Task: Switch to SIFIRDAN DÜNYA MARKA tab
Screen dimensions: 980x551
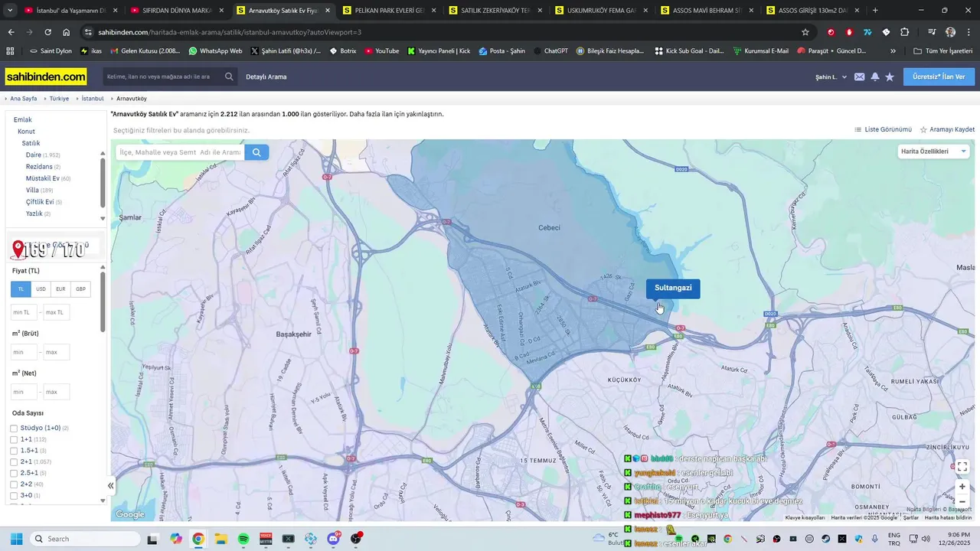Action: pos(178,11)
